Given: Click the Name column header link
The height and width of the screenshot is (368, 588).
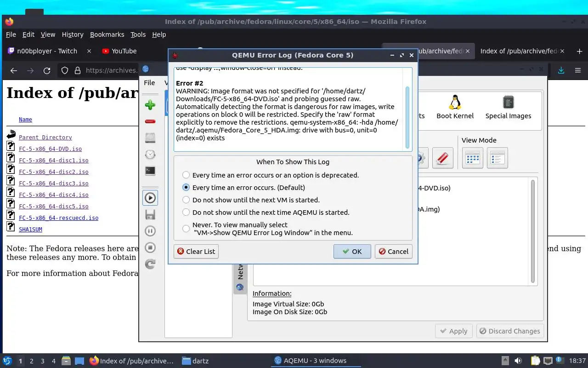Looking at the screenshot, I should click(x=25, y=120).
